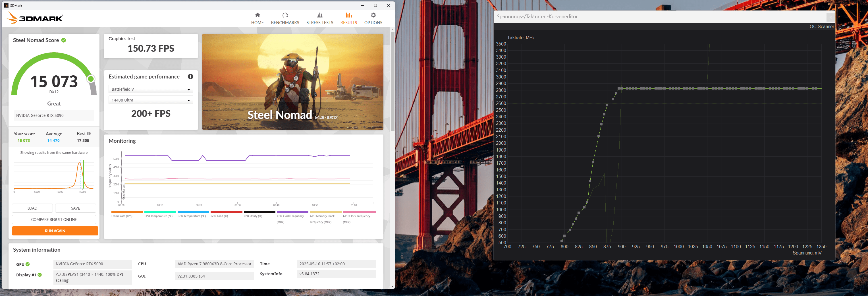Toggle CPU Clock Frequency legend item
The width and height of the screenshot is (868, 296).
[x=292, y=218]
